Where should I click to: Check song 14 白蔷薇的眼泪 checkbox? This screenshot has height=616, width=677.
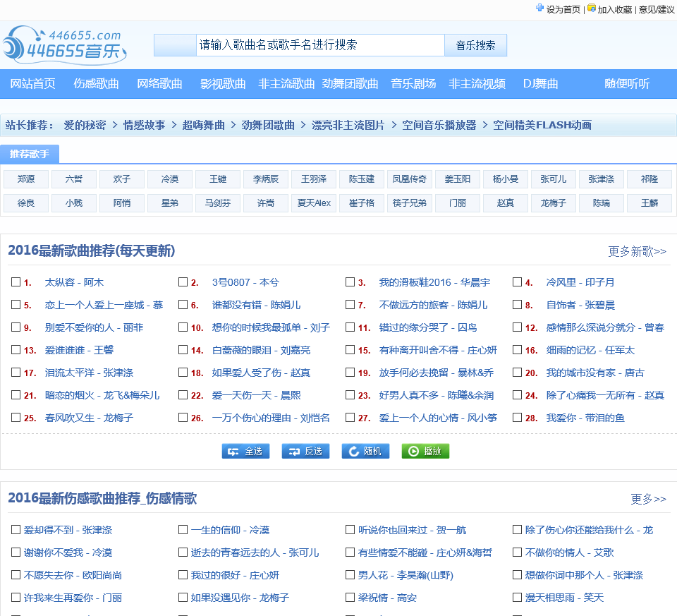click(x=183, y=349)
